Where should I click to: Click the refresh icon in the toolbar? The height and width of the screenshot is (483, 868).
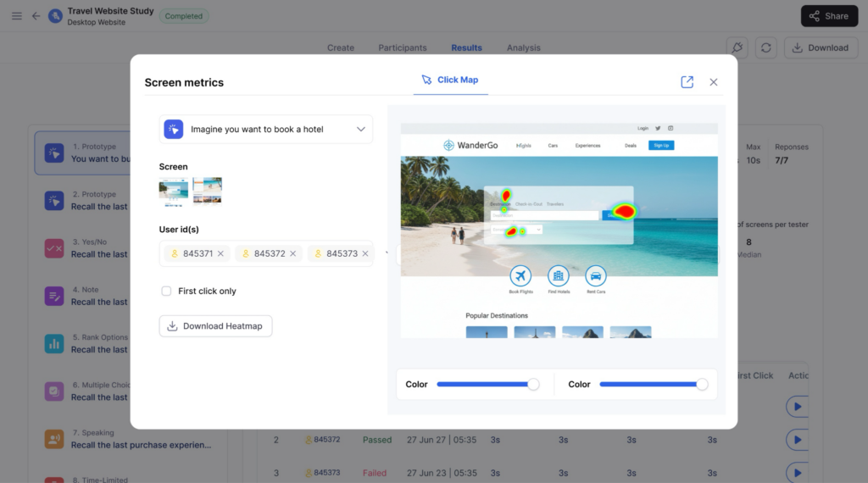[x=766, y=47]
